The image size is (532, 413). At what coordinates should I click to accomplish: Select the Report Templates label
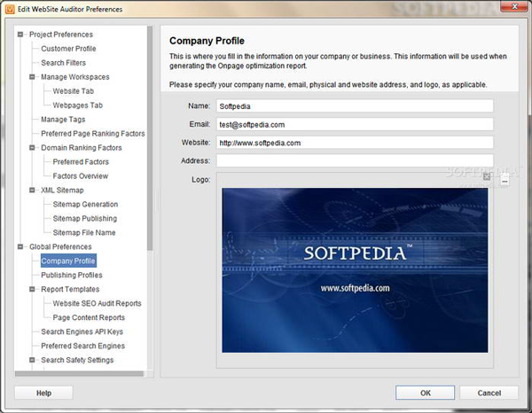point(70,289)
